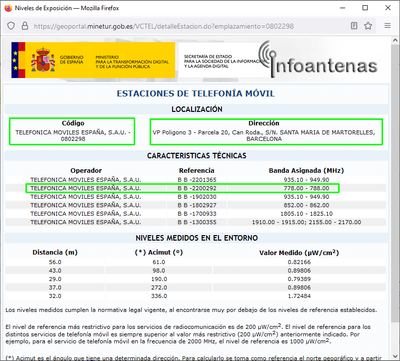Click band 1910.00 - 1915.00; 2155.00 - 2170.00
The height and width of the screenshot is (361, 400).
point(306,222)
